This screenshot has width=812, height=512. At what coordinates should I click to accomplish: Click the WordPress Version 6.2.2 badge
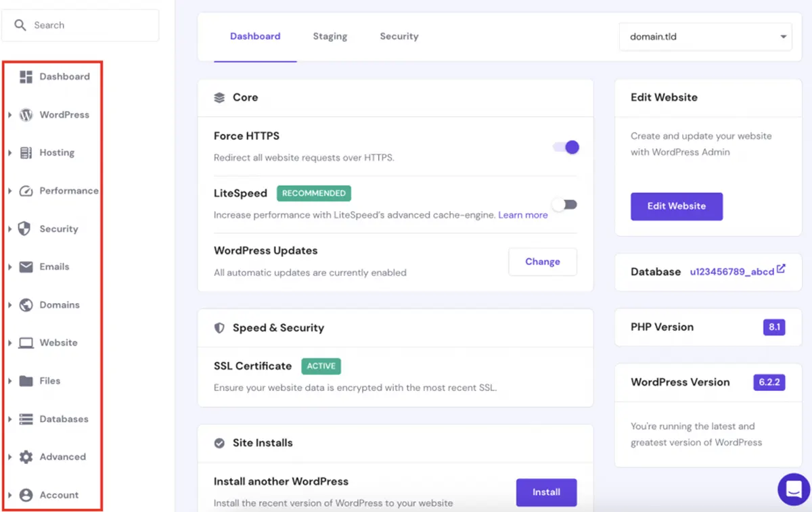[769, 382]
